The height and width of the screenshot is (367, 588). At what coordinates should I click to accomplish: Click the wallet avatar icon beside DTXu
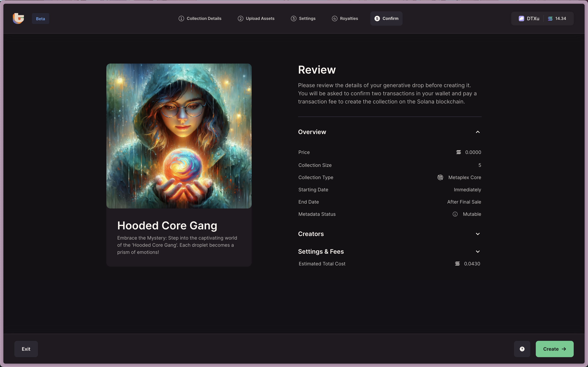coord(521,19)
